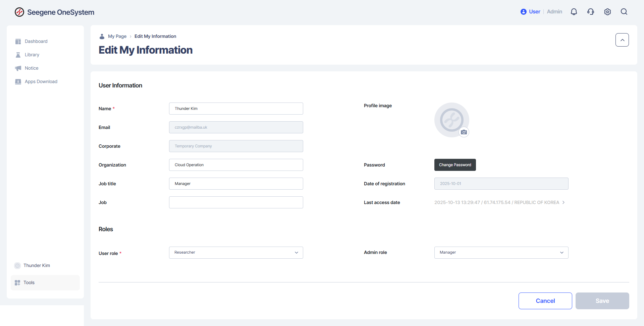Click the camera icon on profile image

click(464, 132)
